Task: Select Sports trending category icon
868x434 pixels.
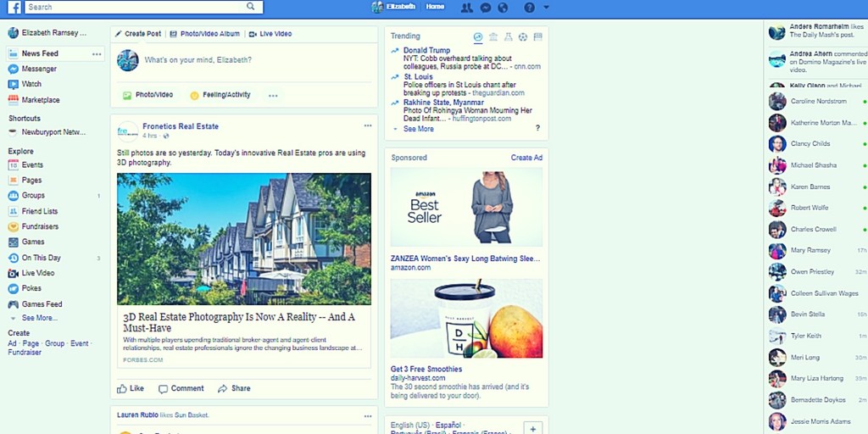Action: tap(523, 37)
